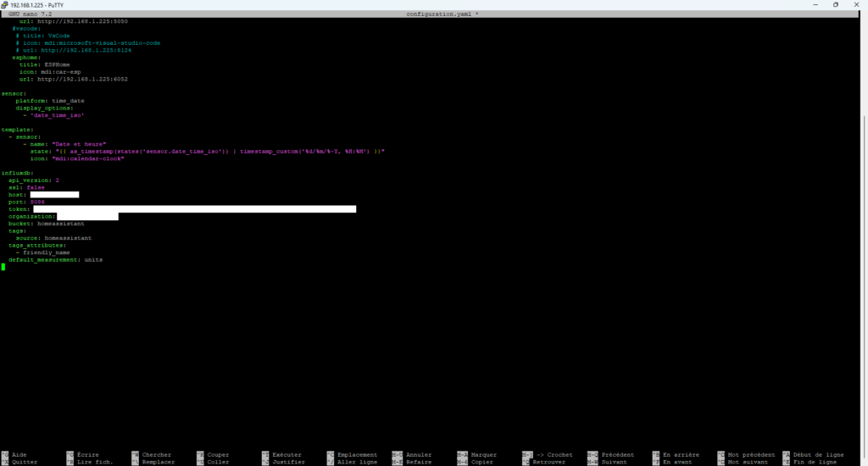Click the Emplacement shortcut label
This screenshot has height=466, width=868.
[x=357, y=455]
